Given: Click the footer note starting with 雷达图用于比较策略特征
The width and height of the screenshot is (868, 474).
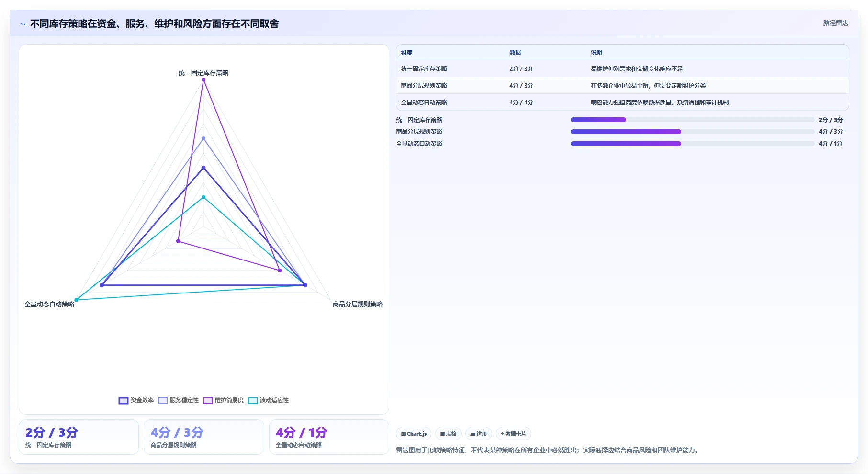Looking at the screenshot, I should click(548, 451).
